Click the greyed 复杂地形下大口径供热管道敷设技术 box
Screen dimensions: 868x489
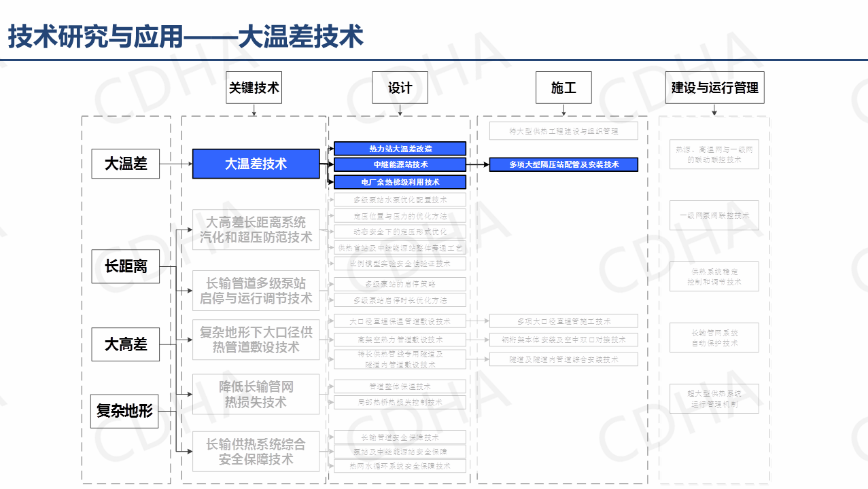(x=256, y=340)
